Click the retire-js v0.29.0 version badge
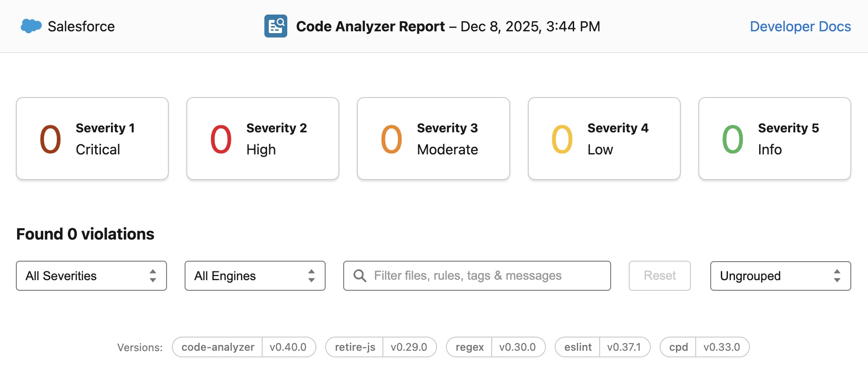 tap(381, 347)
